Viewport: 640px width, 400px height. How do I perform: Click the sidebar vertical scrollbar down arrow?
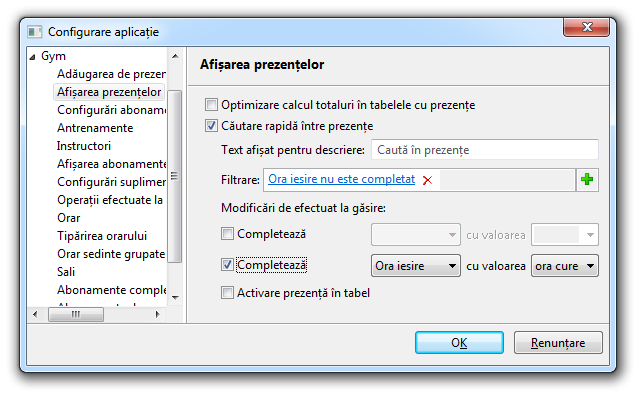174,297
